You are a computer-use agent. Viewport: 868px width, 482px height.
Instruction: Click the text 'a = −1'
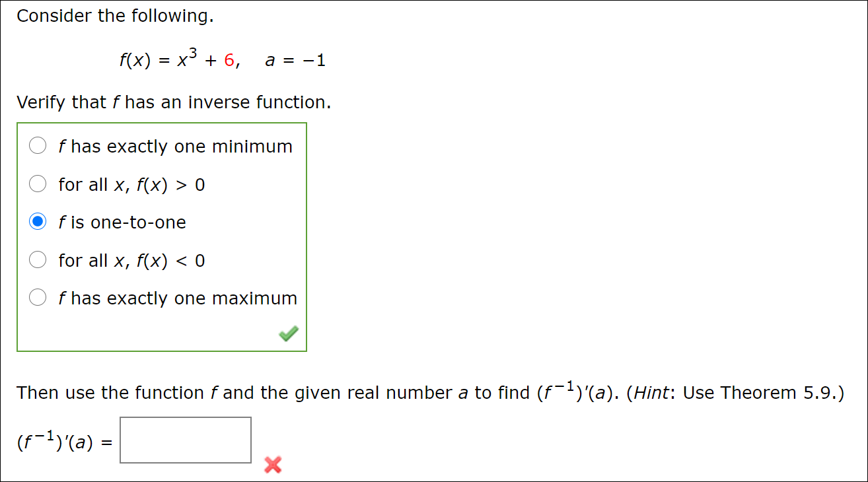pos(295,60)
